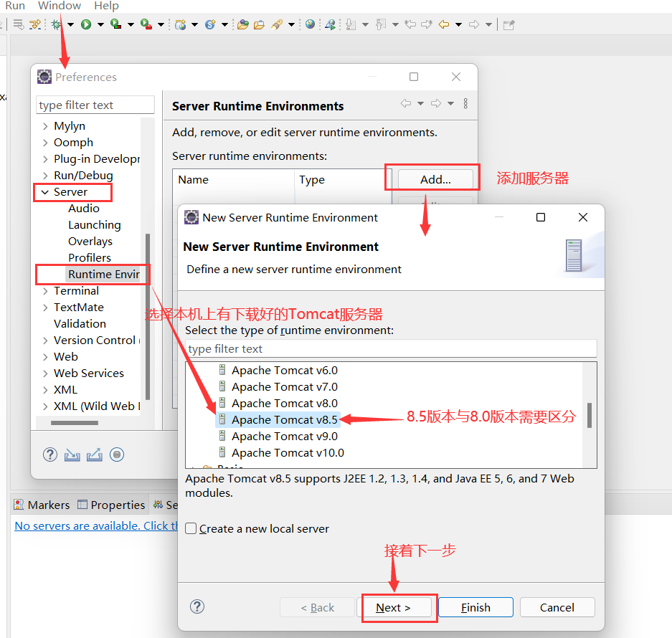The image size is (672, 638).
Task: Click the Coverage run icon in toolbar
Action: (x=115, y=24)
